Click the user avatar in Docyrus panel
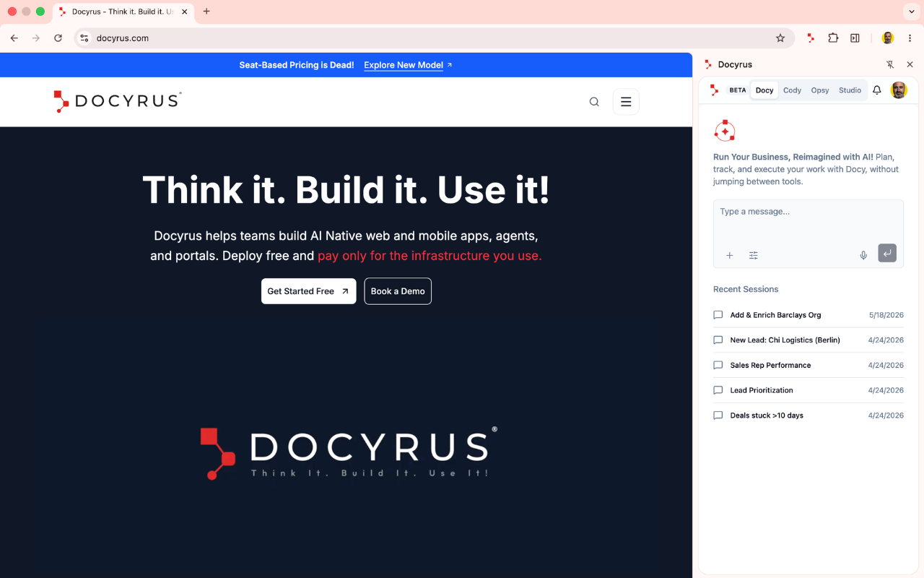This screenshot has height=578, width=924. (x=899, y=90)
